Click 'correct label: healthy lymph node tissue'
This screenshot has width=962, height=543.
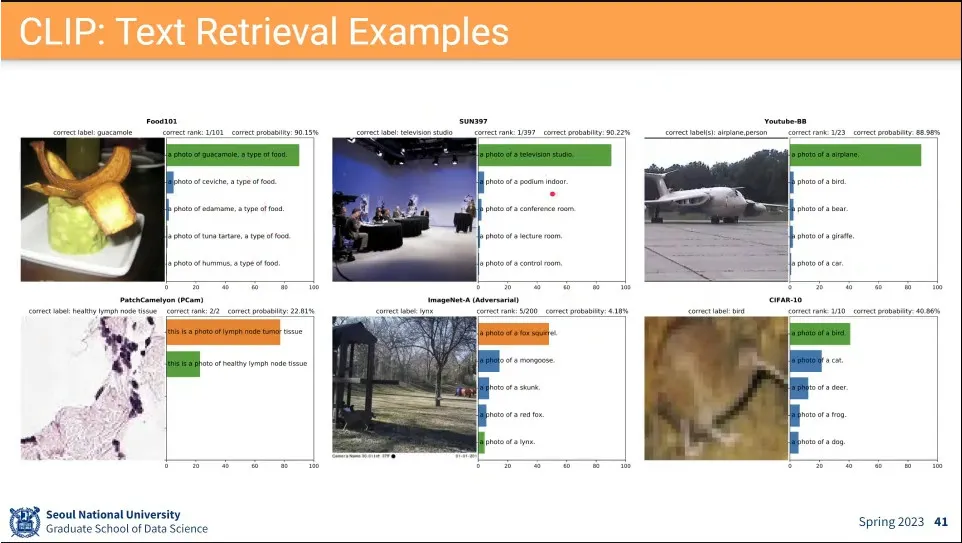click(x=93, y=311)
